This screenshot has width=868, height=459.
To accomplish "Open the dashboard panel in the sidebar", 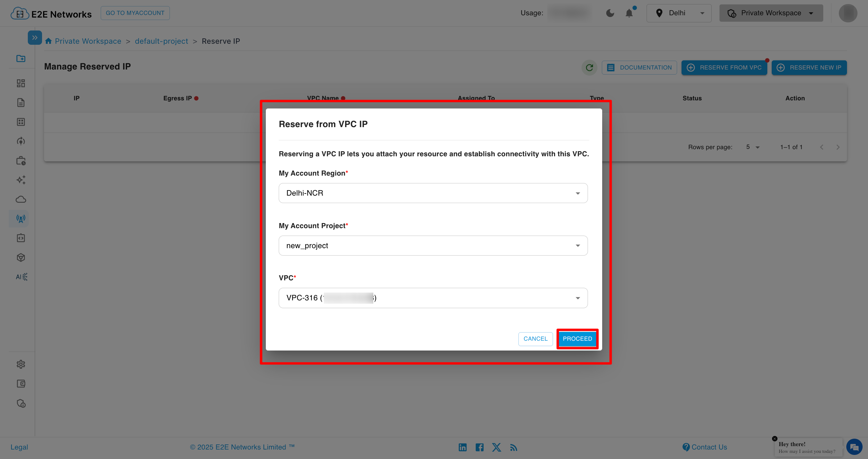I will (21, 83).
